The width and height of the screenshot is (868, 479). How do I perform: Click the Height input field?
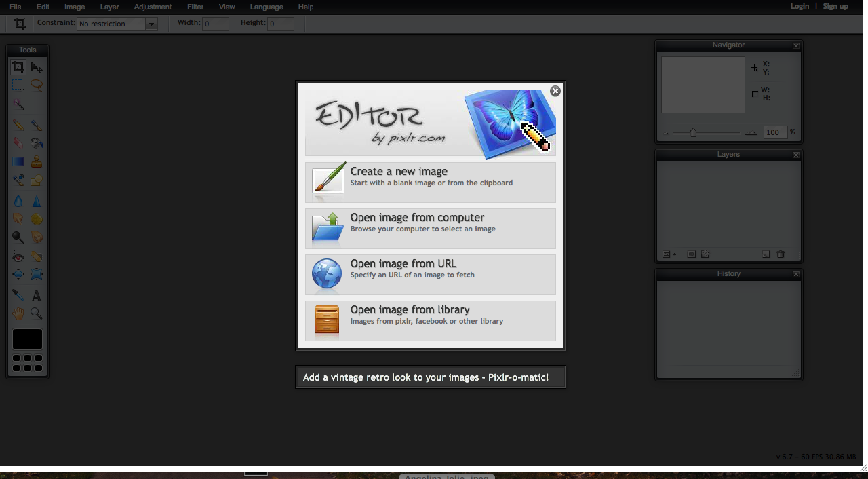[280, 24]
